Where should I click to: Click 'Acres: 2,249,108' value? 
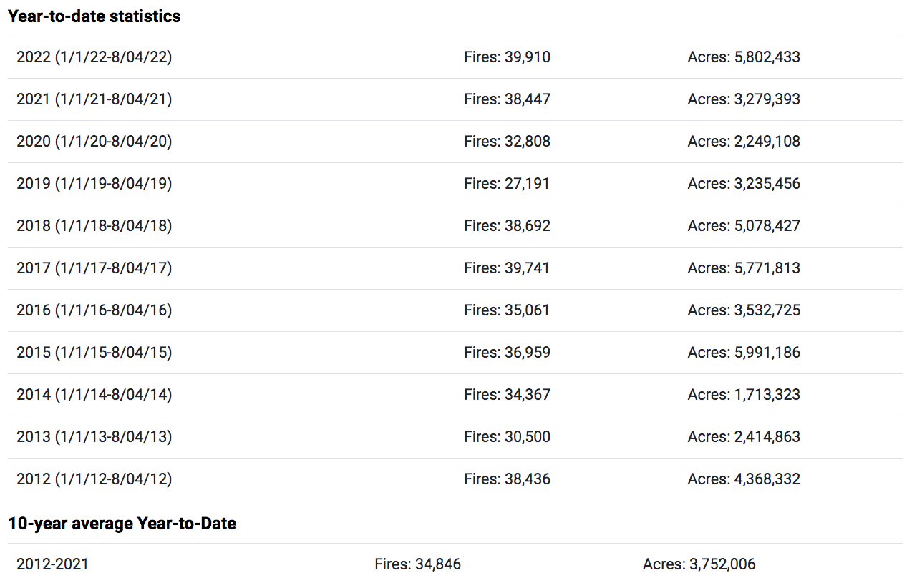click(744, 142)
